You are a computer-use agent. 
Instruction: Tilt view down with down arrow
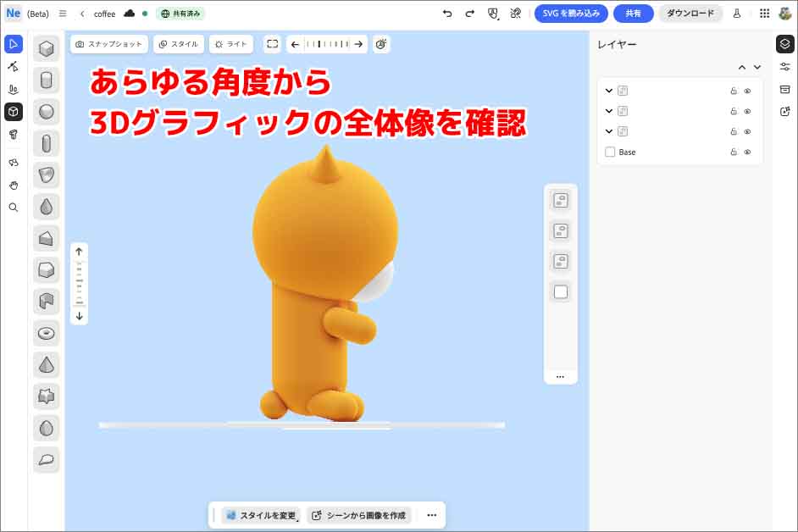point(79,316)
